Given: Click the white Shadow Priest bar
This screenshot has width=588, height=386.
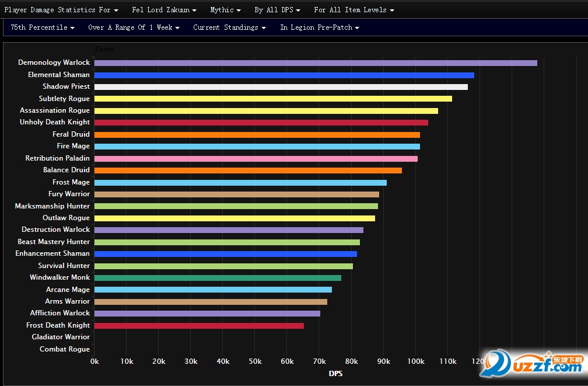Looking at the screenshot, I should [281, 87].
